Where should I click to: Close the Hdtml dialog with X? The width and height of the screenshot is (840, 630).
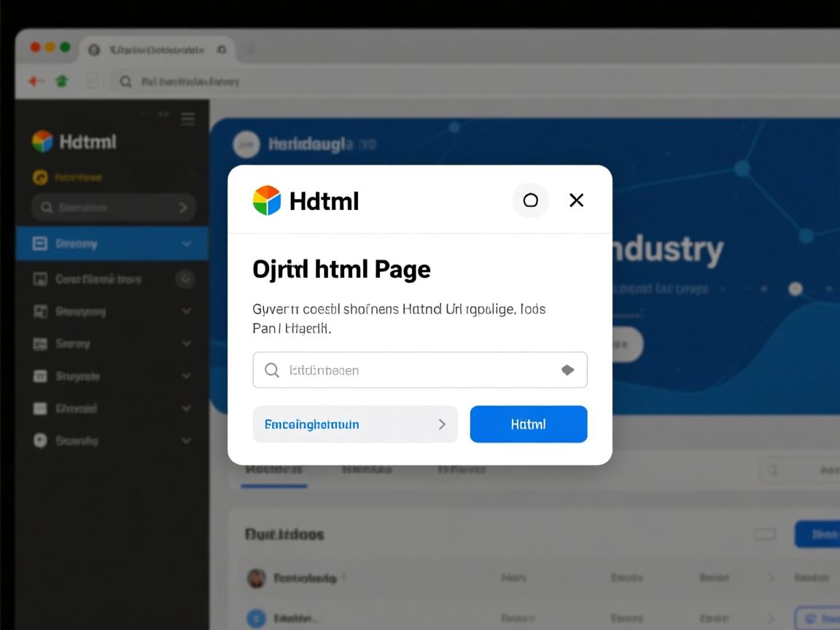[576, 201]
